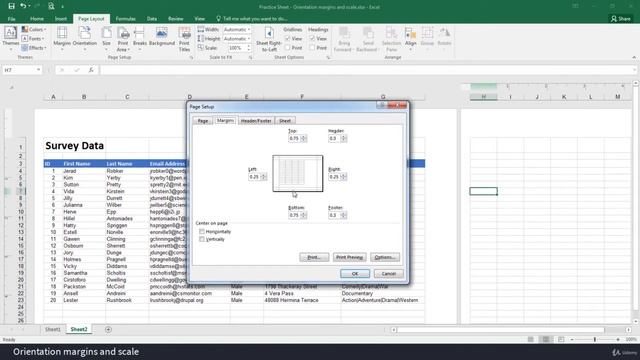640x360 pixels.
Task: Click the Selection Pane icon
Action: coord(391,33)
